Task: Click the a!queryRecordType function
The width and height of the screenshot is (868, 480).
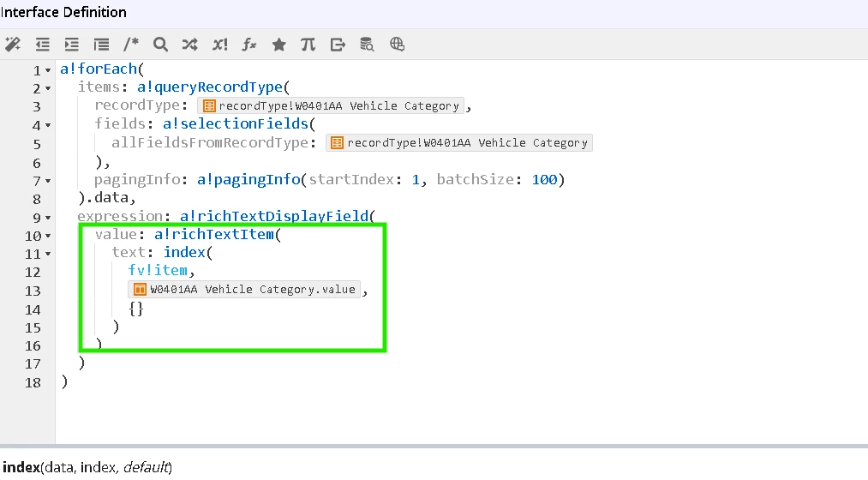Action: pyautogui.click(x=210, y=87)
